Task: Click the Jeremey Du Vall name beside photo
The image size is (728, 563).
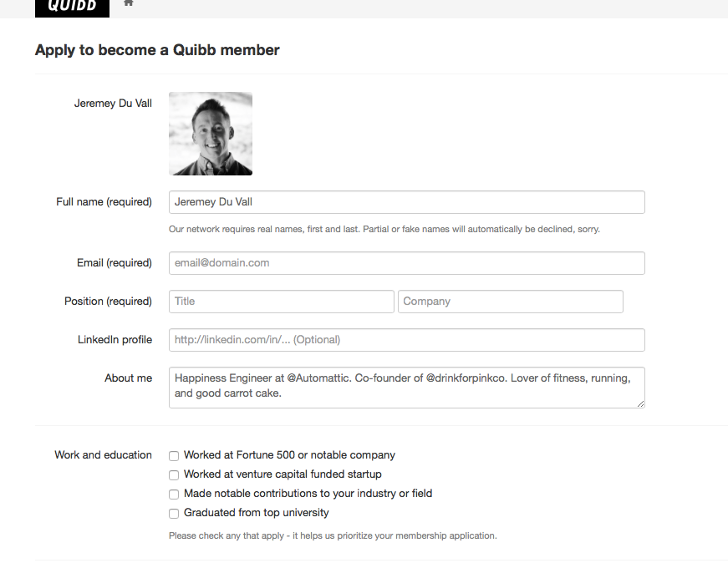Action: pos(113,103)
